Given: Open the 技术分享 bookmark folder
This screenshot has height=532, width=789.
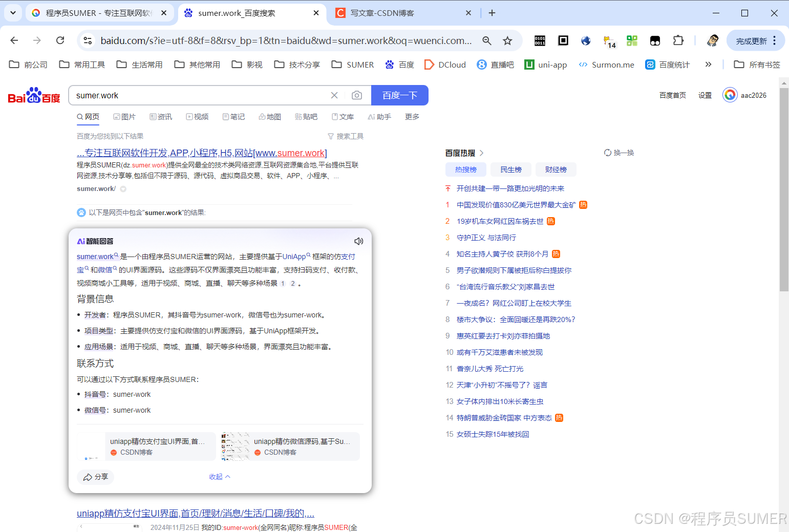Looking at the screenshot, I should point(297,65).
